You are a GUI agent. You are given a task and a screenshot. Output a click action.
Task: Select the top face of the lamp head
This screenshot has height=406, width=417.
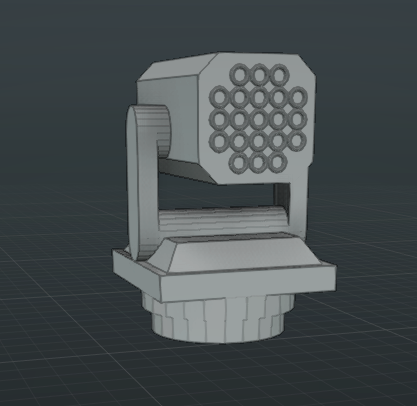coord(177,69)
